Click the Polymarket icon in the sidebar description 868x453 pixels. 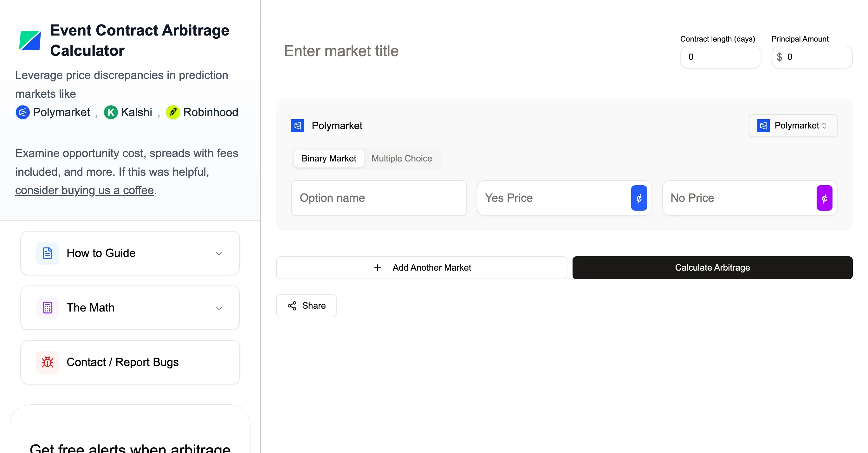point(23,112)
